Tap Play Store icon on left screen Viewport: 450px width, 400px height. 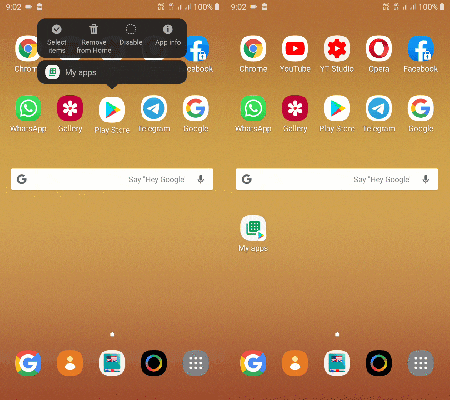(112, 109)
